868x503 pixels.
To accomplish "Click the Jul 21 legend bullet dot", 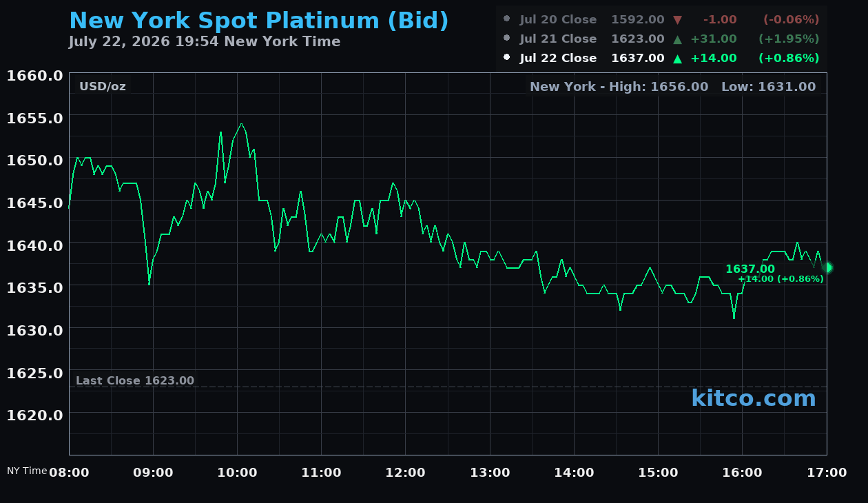I will [507, 38].
